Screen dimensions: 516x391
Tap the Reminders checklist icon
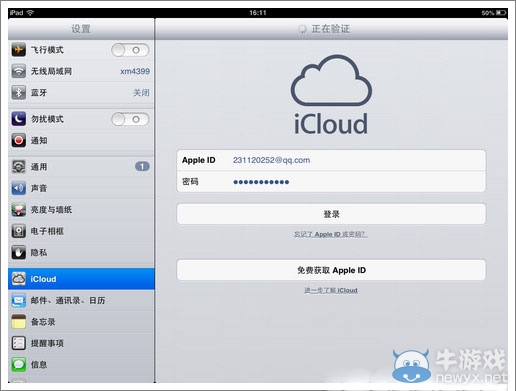19,343
